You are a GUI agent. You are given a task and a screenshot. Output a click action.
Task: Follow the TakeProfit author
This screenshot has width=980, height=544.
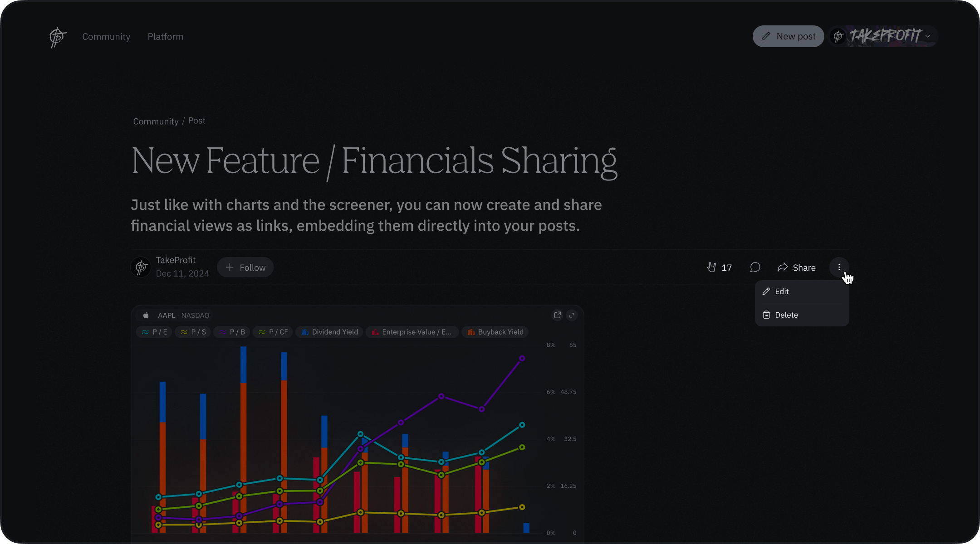point(245,267)
